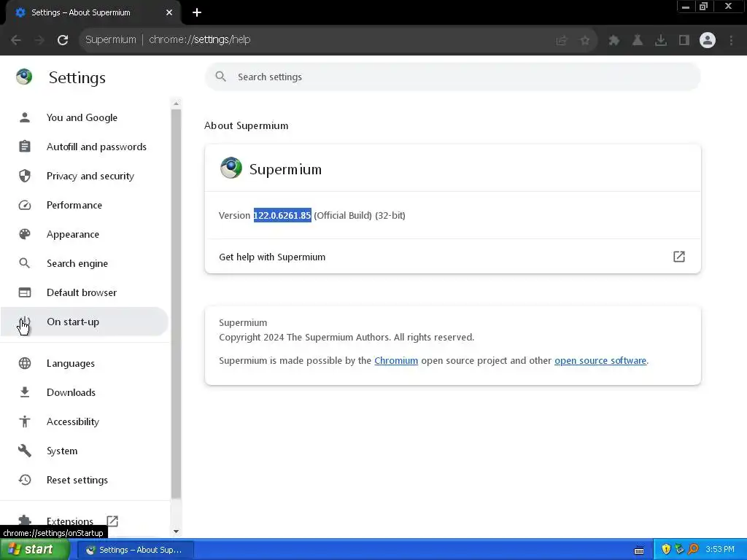Image resolution: width=747 pixels, height=560 pixels.
Task: Open On start-up settings
Action: pyautogui.click(x=85, y=322)
